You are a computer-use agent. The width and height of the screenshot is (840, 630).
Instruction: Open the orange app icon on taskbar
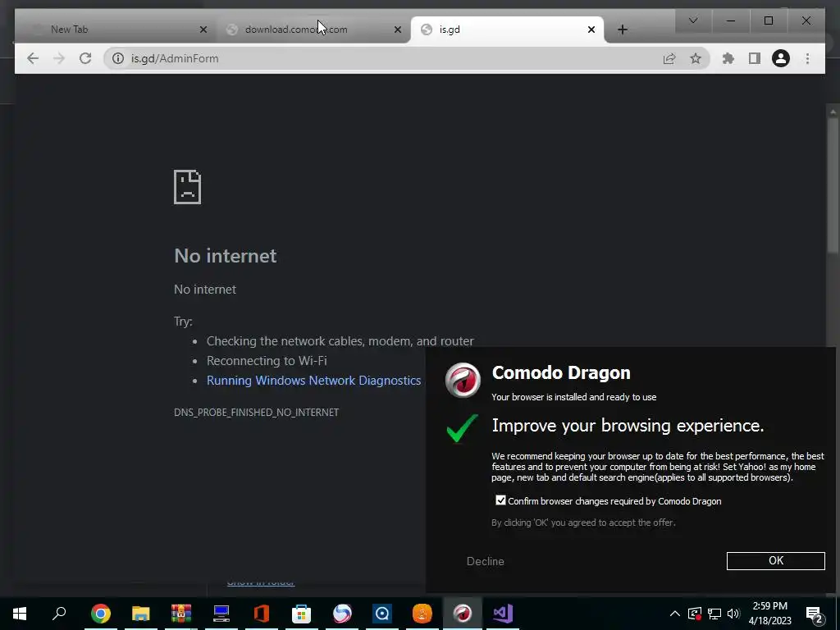tap(422, 614)
